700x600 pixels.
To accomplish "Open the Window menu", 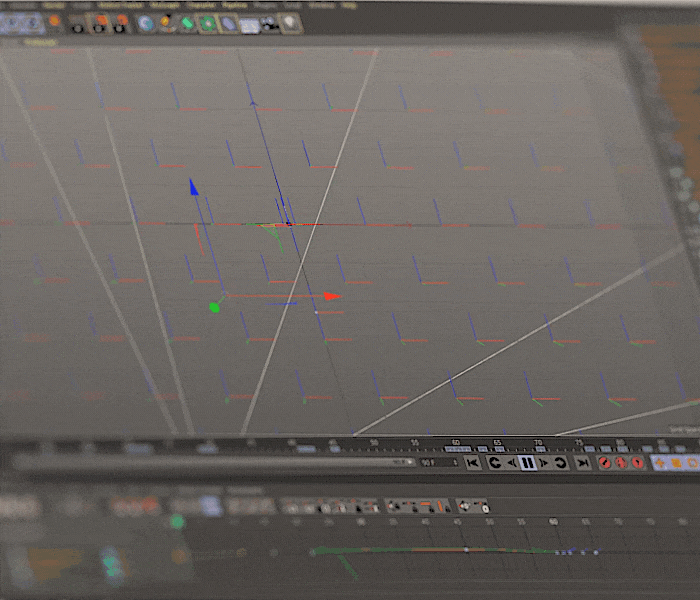I will (321, 5).
